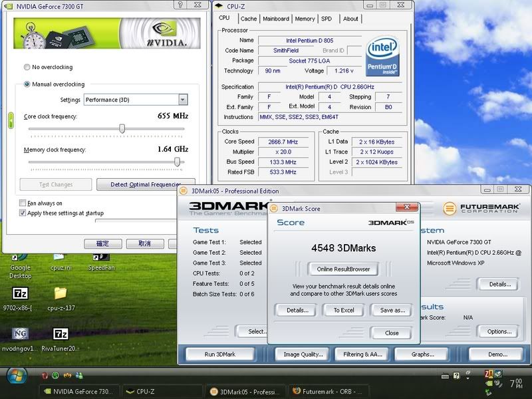Enable the Fan always on checkbox
The height and width of the screenshot is (399, 532).
23,203
